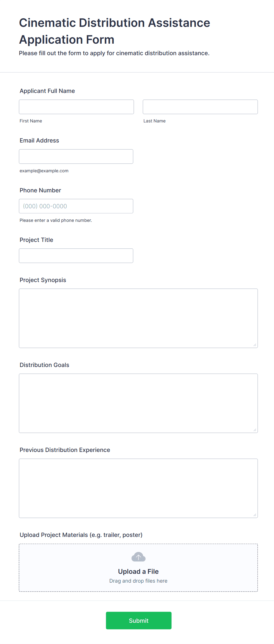The height and width of the screenshot is (644, 274).
Task: Click the "Drag and drop files here" text
Action: point(138,581)
